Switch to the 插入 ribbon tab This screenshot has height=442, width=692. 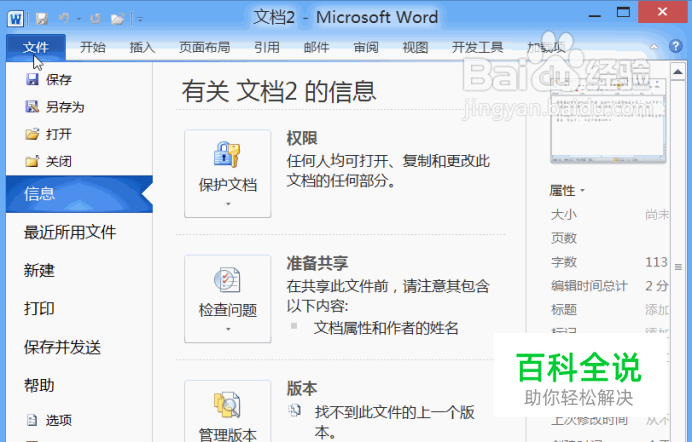click(x=142, y=47)
